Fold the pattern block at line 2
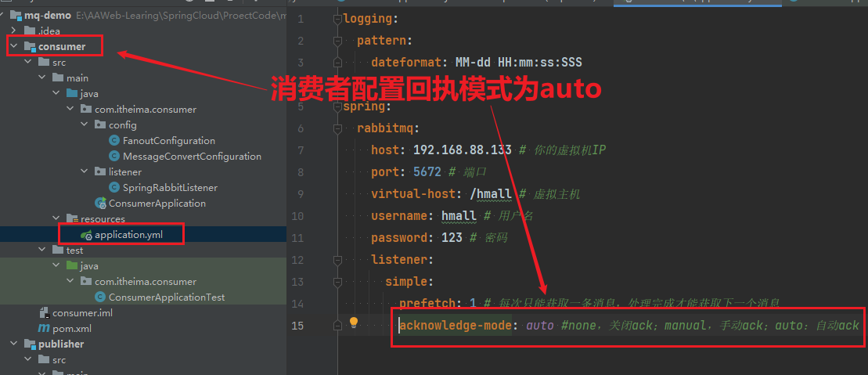This screenshot has height=375, width=868. (x=337, y=41)
